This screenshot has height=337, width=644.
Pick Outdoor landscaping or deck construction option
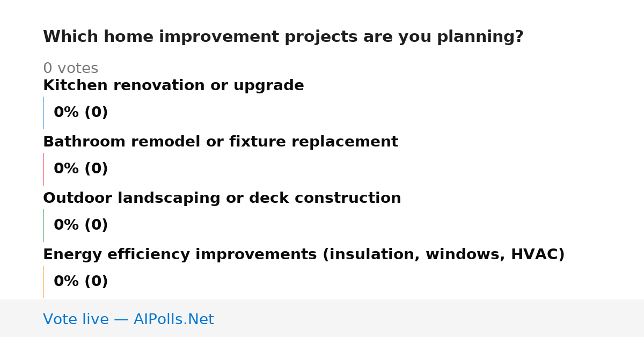[x=222, y=199]
